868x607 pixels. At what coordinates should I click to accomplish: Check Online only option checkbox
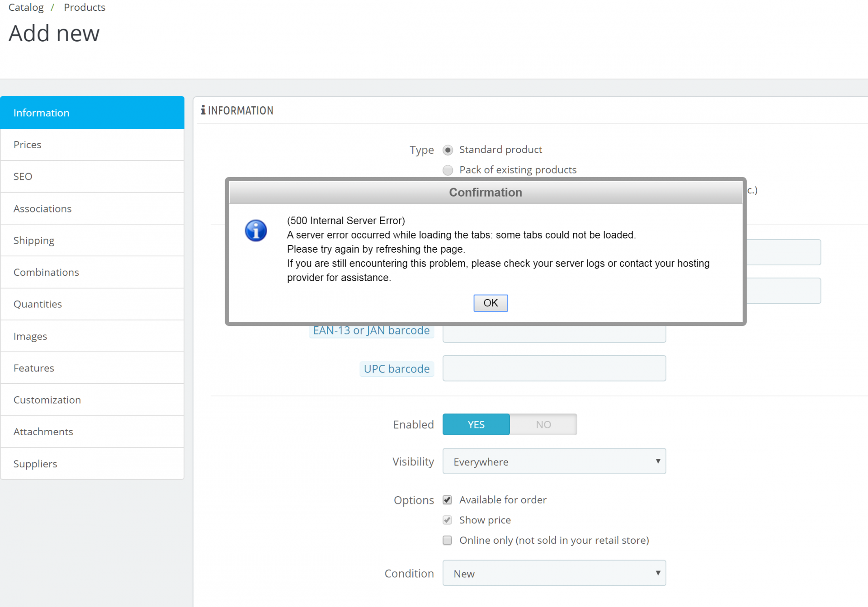tap(448, 541)
